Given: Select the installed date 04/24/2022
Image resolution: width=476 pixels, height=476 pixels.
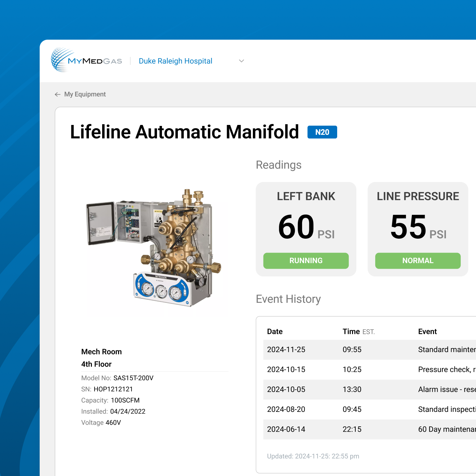Looking at the screenshot, I should (128, 412).
